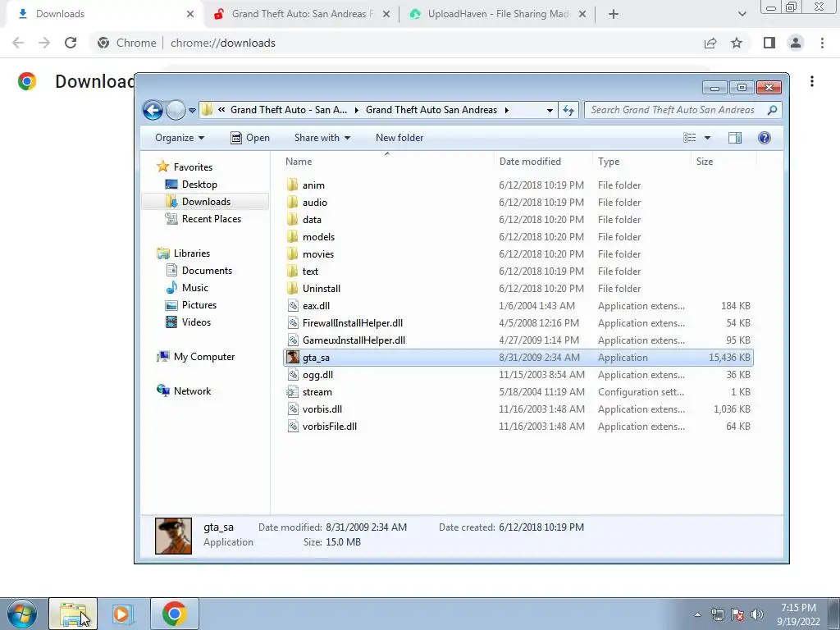Click Grand Theft Auto - San A... breadcrumb
Image resolution: width=840 pixels, height=630 pixels.
[289, 110]
